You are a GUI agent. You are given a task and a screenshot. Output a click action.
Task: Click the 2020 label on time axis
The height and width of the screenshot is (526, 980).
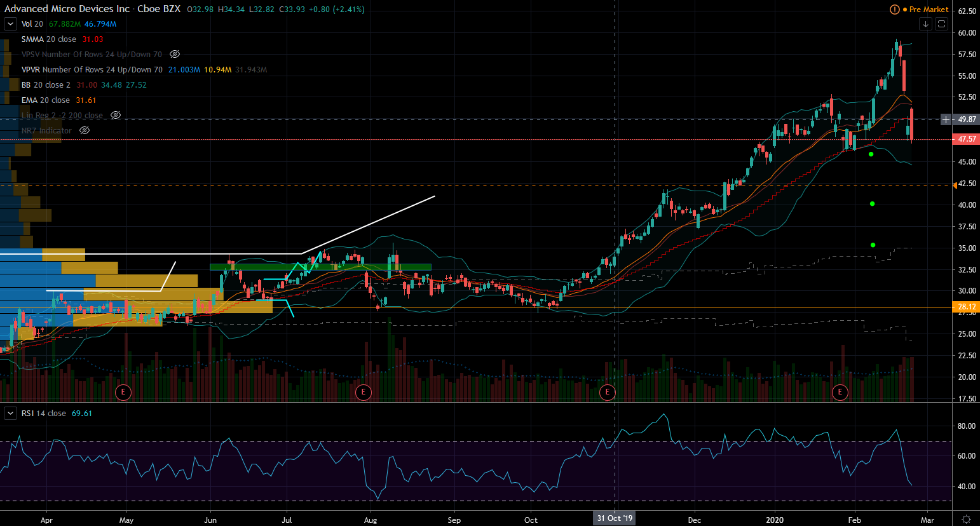(x=775, y=520)
